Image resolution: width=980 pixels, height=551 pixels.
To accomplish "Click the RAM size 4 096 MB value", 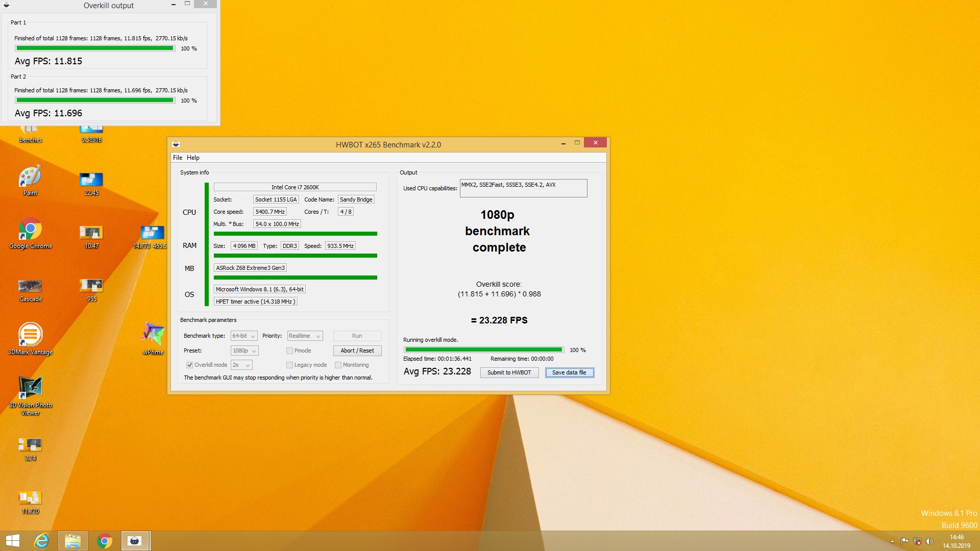I will [244, 246].
